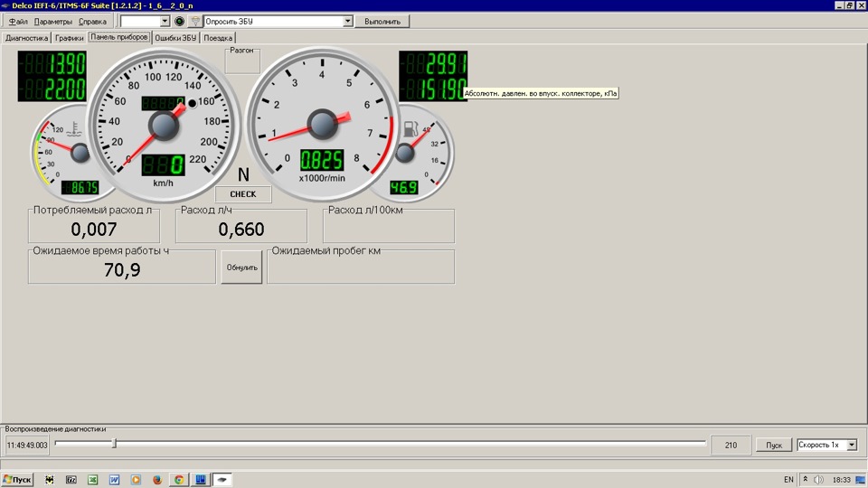Launch media player from taskbar
Viewport: 868px width, 488px height.
tap(136, 480)
